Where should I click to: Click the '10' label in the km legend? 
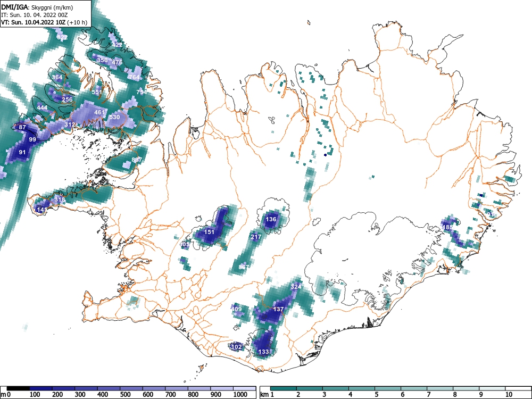tap(509, 395)
